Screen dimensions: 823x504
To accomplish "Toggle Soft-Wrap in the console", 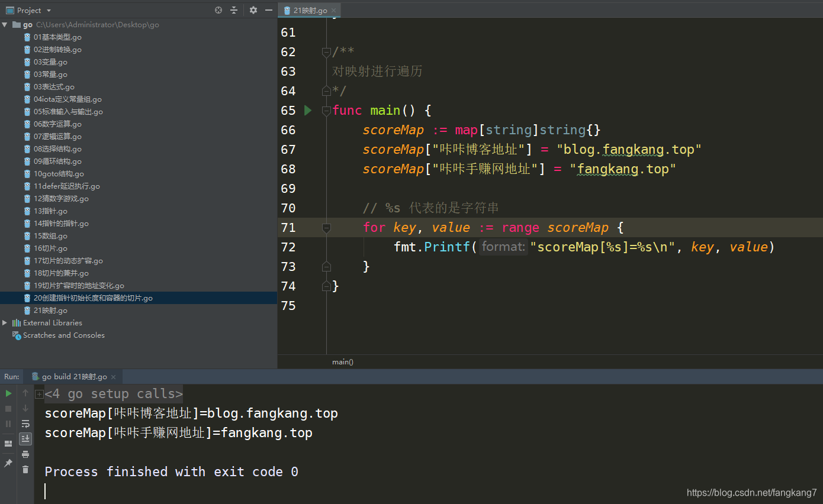I will click(x=25, y=424).
